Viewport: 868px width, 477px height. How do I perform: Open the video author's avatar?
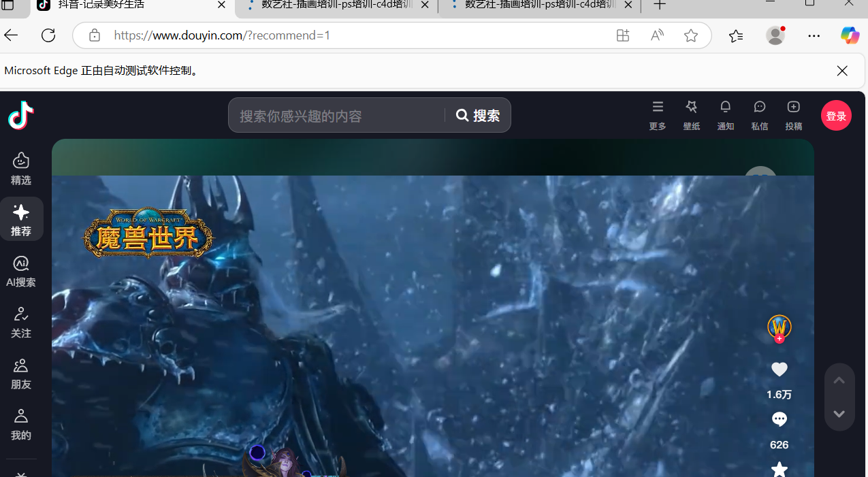779,327
